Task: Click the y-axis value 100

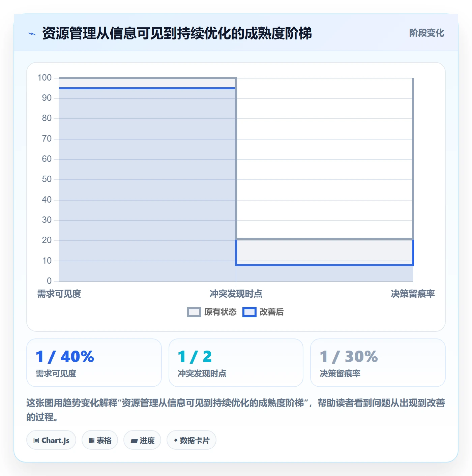Action: pos(45,78)
